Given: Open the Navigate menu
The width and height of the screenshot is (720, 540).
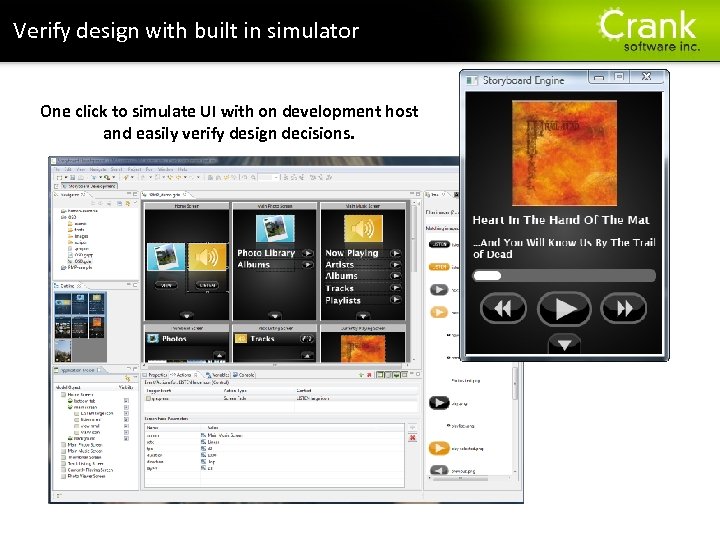Looking at the screenshot, I should [98, 169].
